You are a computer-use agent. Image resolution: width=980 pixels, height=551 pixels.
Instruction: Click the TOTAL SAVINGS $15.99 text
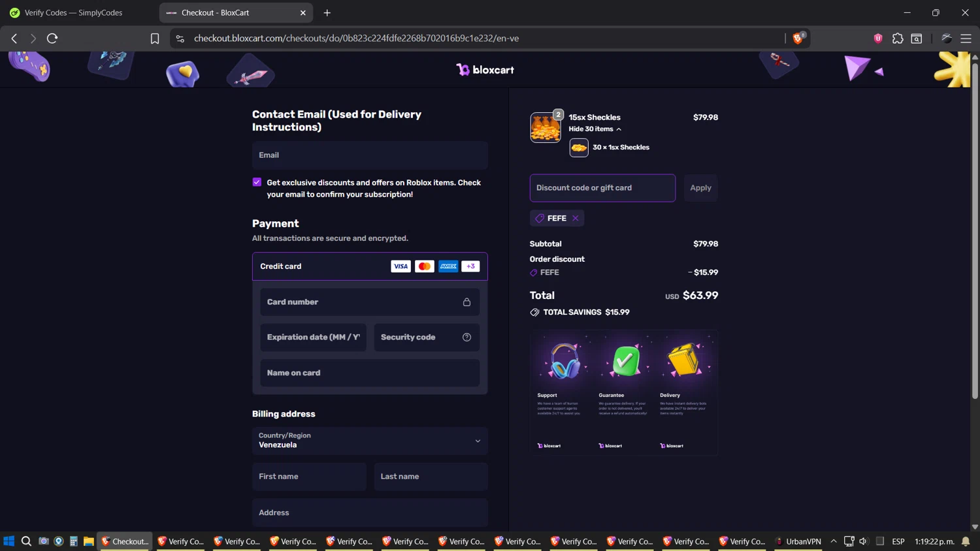[x=587, y=313]
